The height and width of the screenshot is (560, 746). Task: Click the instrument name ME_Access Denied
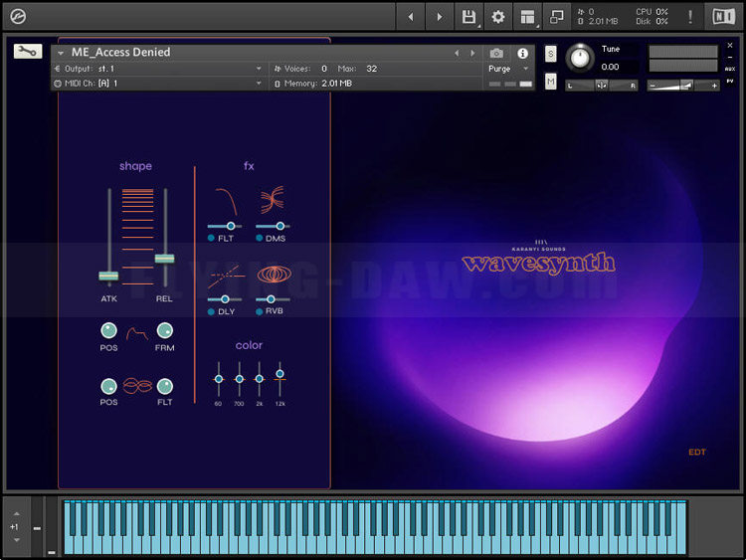[120, 52]
